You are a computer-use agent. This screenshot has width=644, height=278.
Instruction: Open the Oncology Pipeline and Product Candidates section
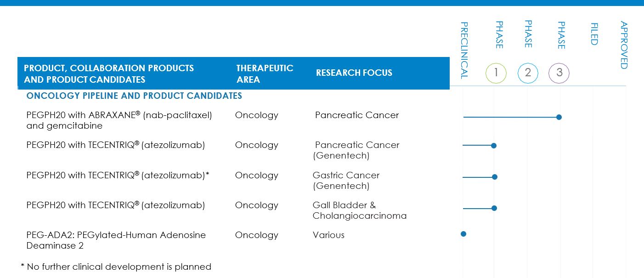pos(134,96)
